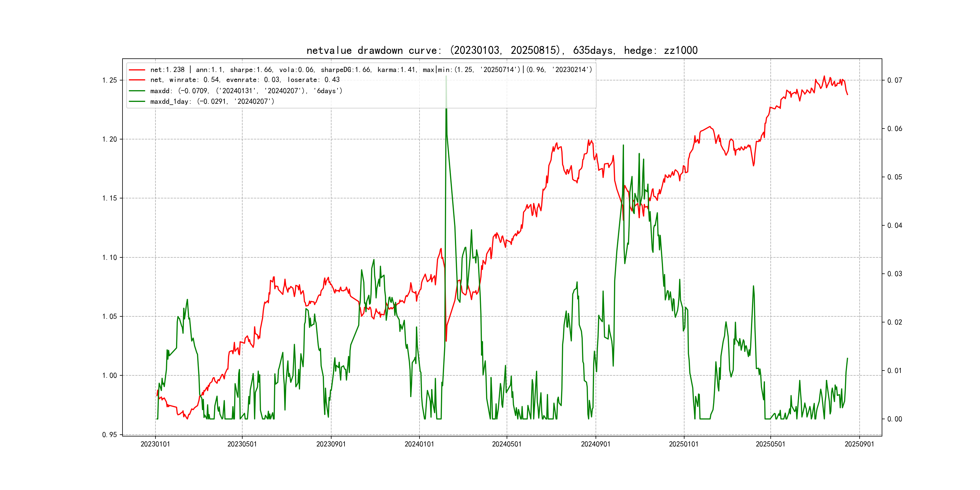Click the red swatch beside winrate legend entry
The image size is (980, 490).
pos(137,80)
